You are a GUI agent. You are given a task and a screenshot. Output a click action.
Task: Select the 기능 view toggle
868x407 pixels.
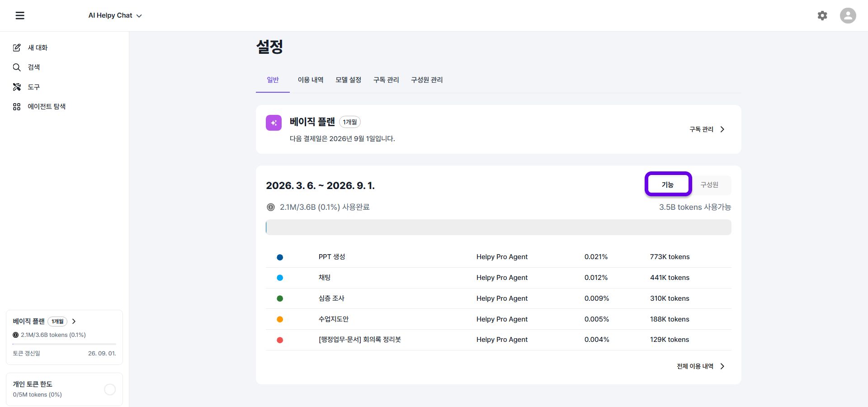[x=668, y=184]
